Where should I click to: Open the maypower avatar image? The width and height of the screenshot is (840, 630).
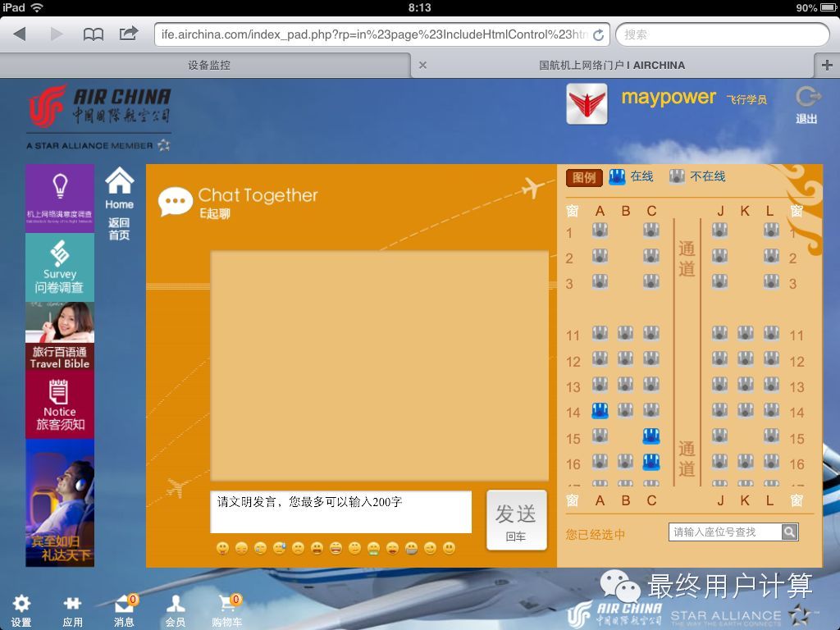587,103
